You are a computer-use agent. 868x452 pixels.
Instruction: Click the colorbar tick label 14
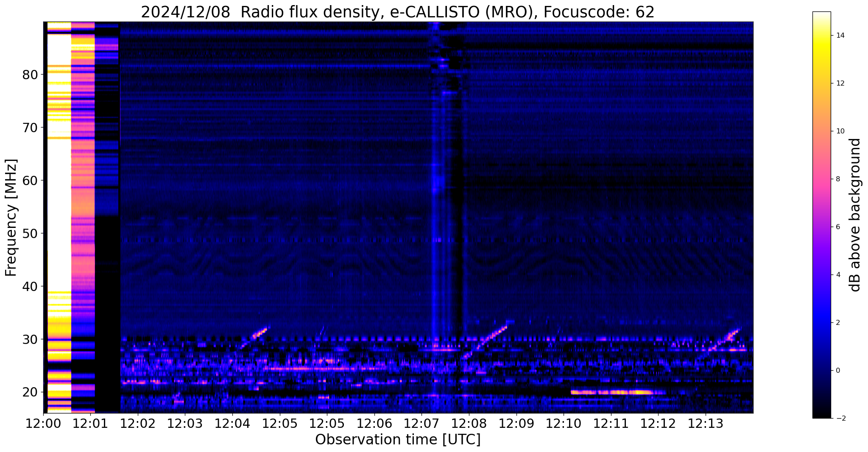(x=840, y=36)
